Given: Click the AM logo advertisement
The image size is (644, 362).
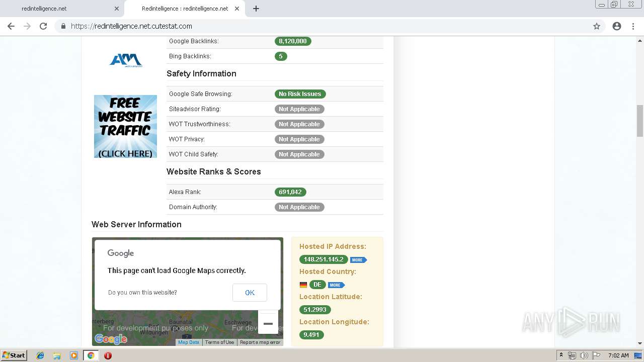Looking at the screenshot, I should (126, 60).
